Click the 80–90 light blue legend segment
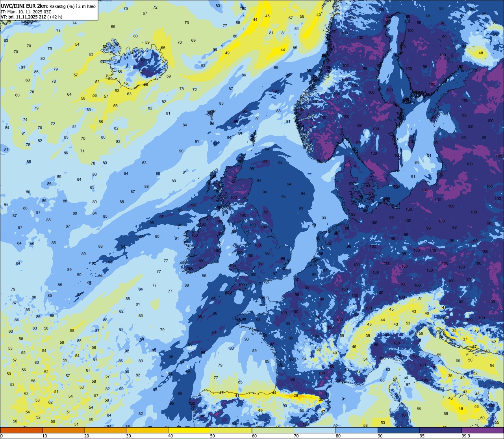The image size is (504, 439). click(x=357, y=430)
